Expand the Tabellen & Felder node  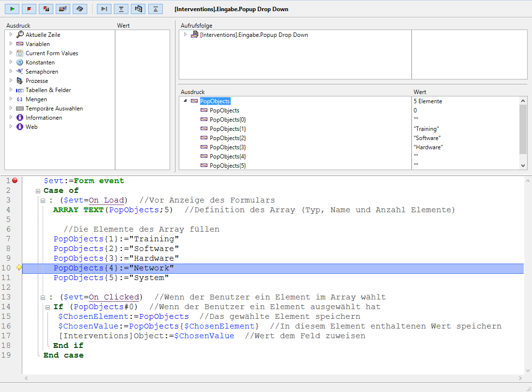click(x=11, y=90)
